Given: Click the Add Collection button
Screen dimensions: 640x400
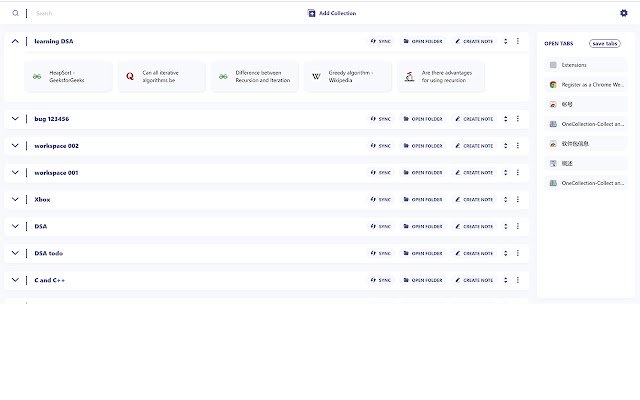Looking at the screenshot, I should point(332,13).
